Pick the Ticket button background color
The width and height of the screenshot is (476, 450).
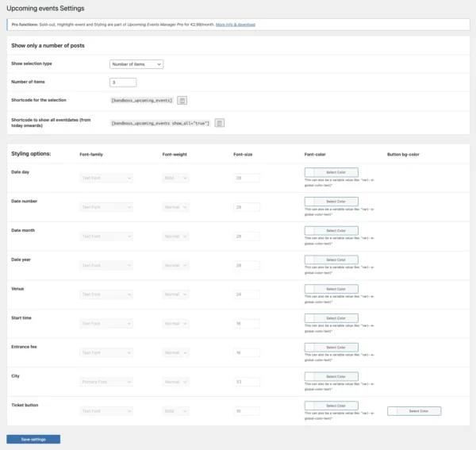tap(414, 411)
